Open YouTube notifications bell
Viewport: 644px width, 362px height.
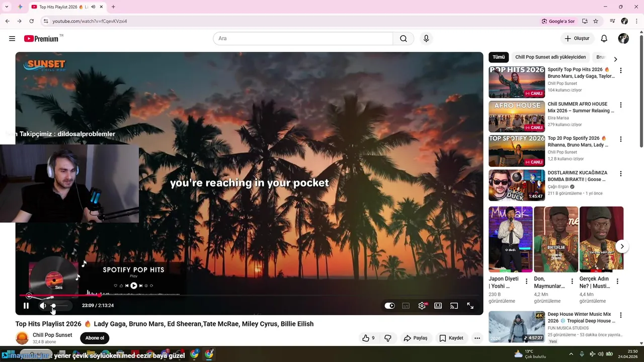pyautogui.click(x=604, y=39)
